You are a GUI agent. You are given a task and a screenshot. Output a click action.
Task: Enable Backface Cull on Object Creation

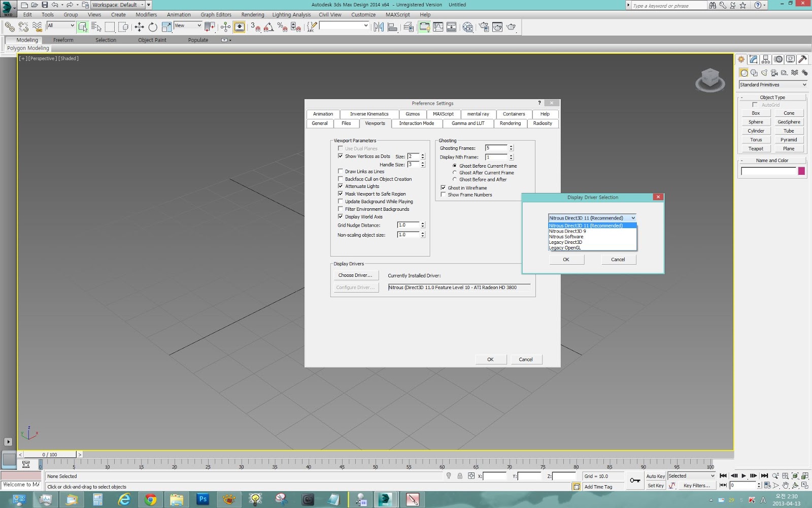(x=341, y=179)
